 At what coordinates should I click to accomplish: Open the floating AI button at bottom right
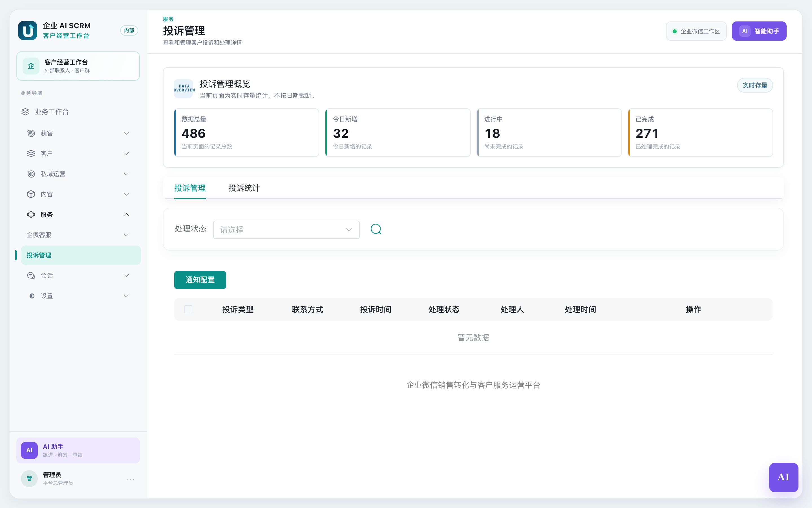coord(784,478)
